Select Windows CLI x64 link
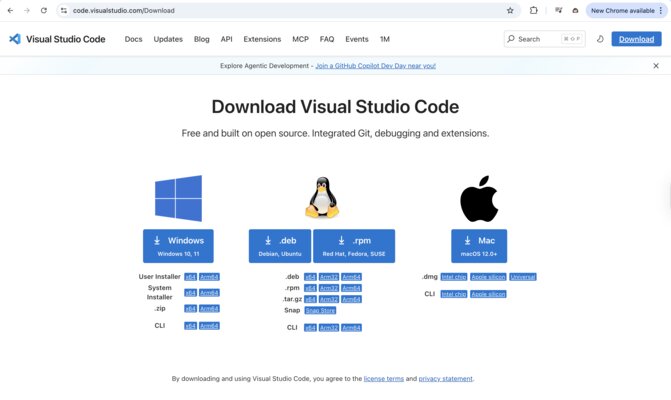 (190, 326)
